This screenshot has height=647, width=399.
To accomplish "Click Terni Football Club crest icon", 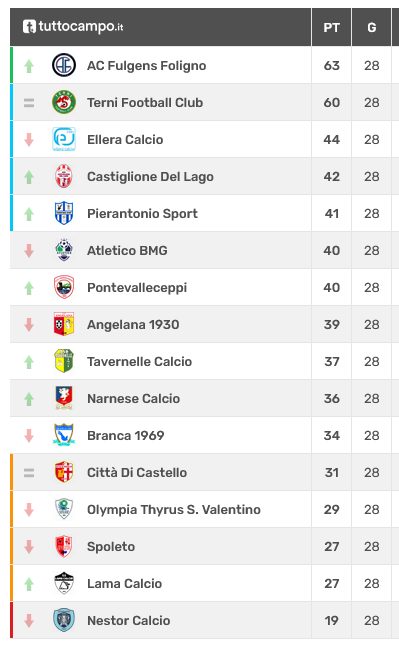I will (64, 102).
